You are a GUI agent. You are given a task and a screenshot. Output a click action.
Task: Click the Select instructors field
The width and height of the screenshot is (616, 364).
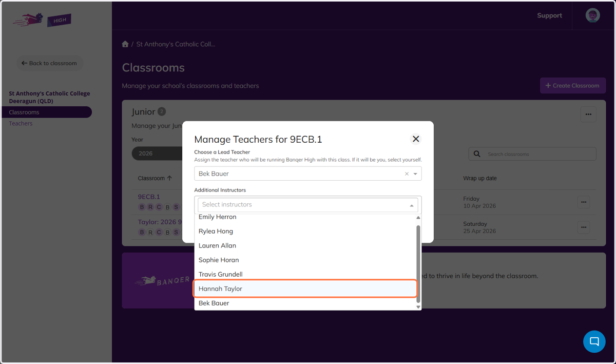tap(307, 204)
